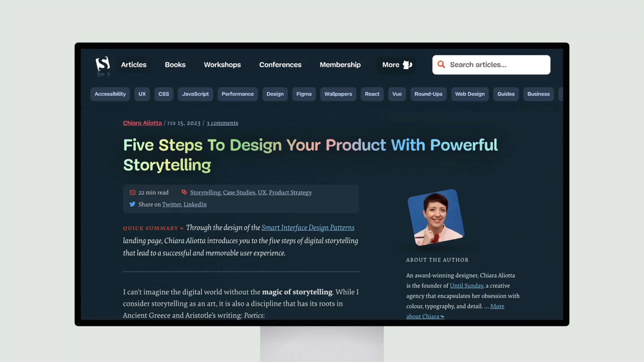
Task: Open the Web Design category page
Action: [470, 94]
